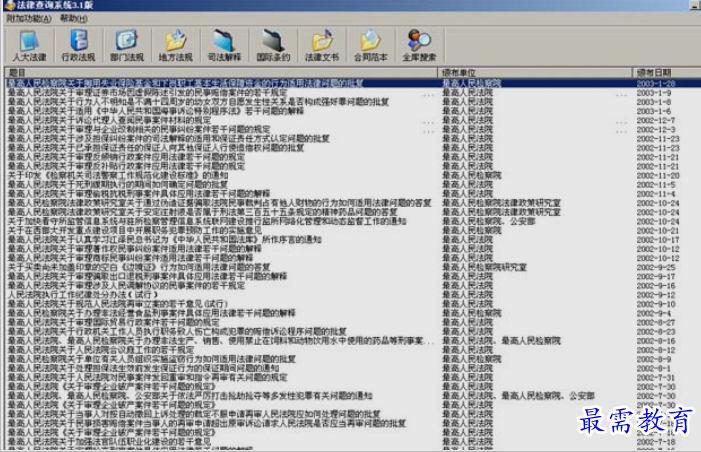This screenshot has width=701, height=452.
Task: Select row about 依法严厉打击抢劫抢夺等多发性犯罪
Action: point(352,396)
